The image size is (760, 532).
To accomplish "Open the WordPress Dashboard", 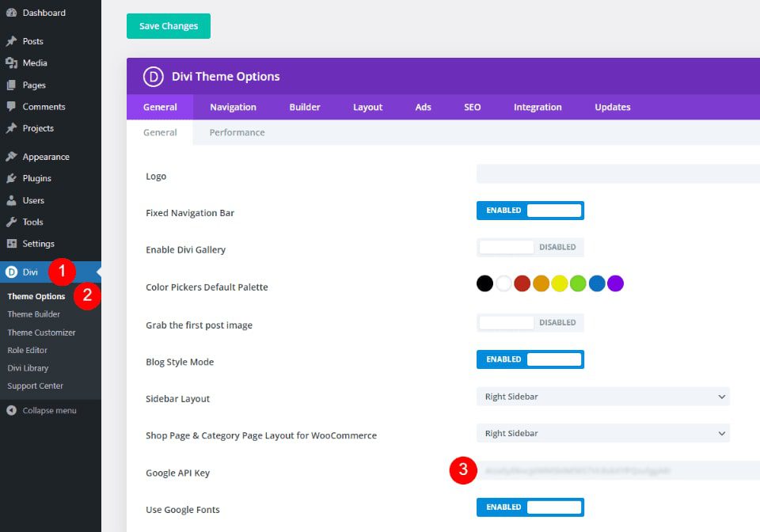I will (42, 13).
